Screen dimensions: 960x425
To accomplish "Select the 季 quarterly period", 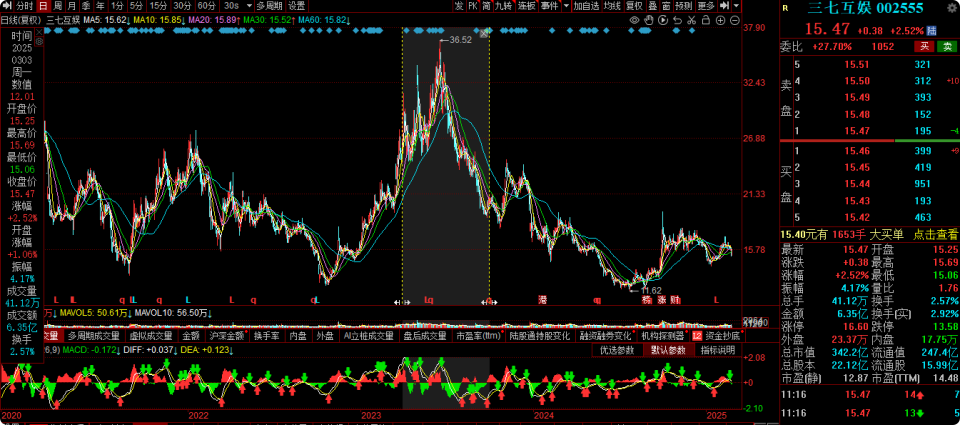I will point(86,6).
